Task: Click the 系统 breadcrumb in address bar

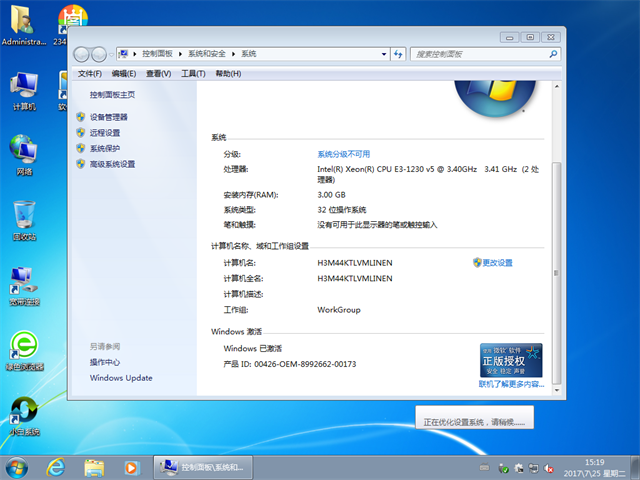Action: [x=249, y=54]
